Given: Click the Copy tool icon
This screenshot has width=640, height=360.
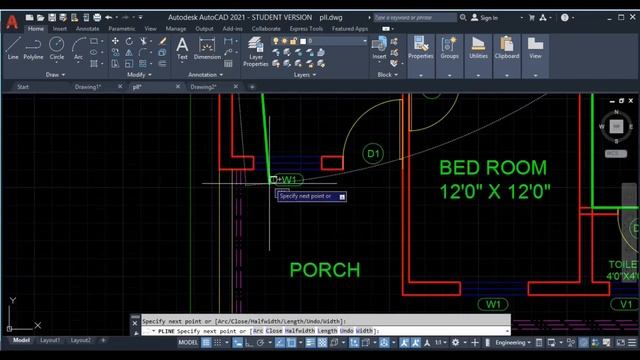Looking at the screenshot, I should [x=116, y=52].
